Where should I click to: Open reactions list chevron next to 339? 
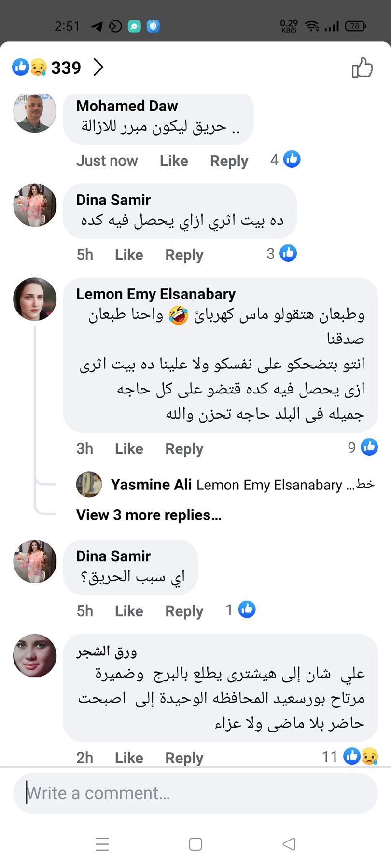tap(98, 68)
